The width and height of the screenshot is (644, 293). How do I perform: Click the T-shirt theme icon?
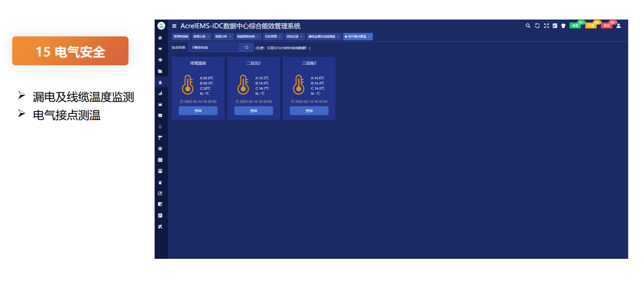(x=563, y=26)
